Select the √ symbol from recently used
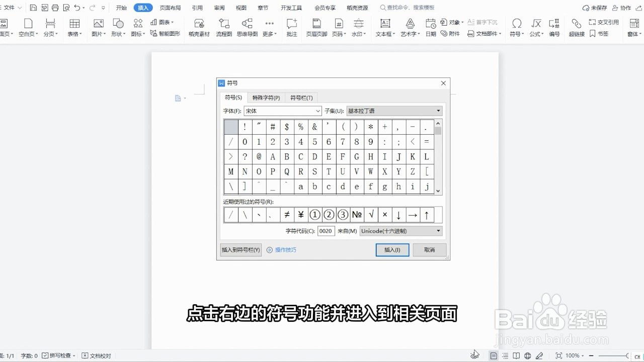This screenshot has width=644, height=362. [370, 214]
